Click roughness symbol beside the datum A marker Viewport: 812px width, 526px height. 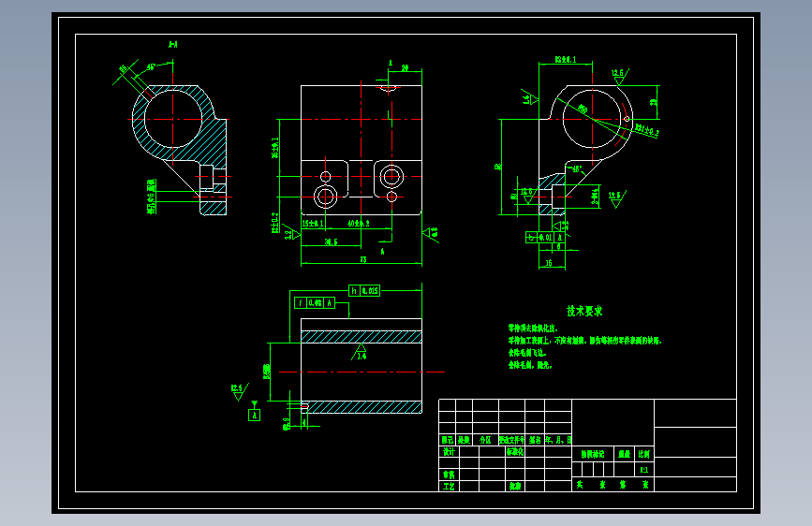pyautogui.click(x=239, y=392)
